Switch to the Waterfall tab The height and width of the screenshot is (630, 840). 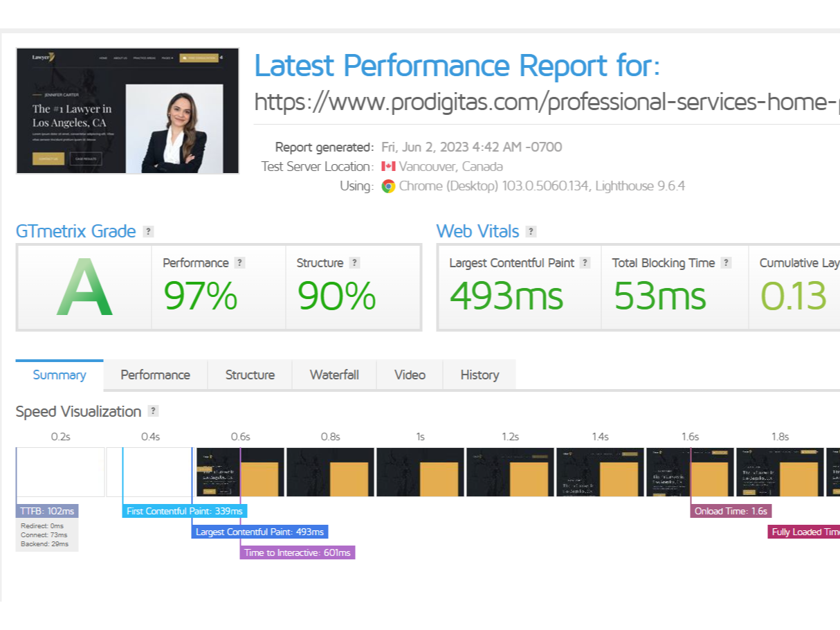click(334, 375)
